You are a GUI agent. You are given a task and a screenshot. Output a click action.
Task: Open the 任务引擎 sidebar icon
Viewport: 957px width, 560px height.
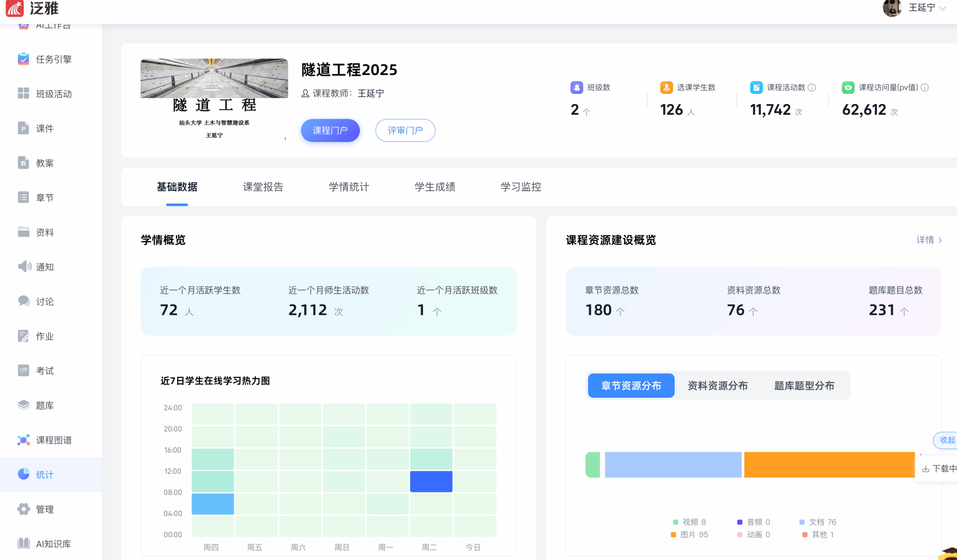(x=23, y=59)
